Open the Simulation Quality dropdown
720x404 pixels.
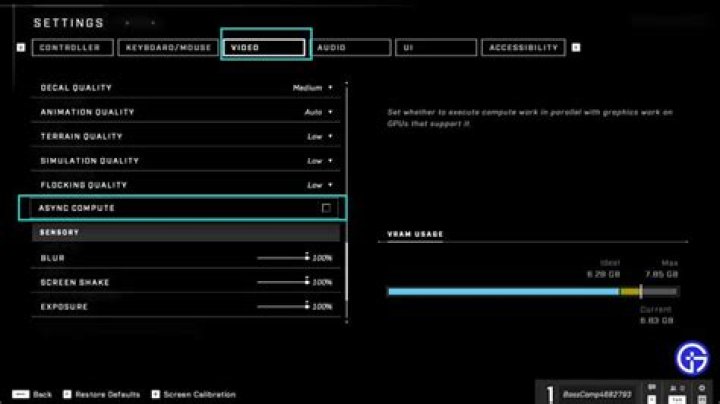[x=320, y=161]
